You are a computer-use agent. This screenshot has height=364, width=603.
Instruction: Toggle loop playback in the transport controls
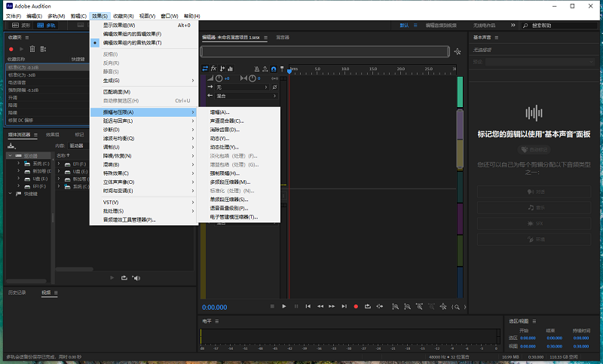367,306
